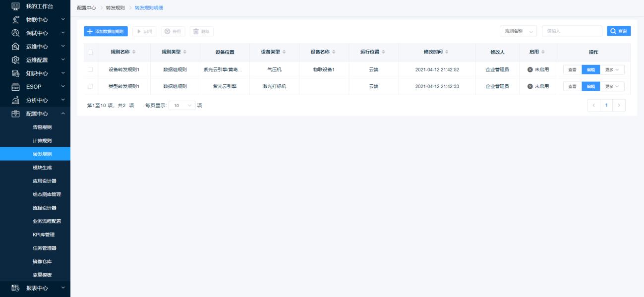
Task: Click the ESOP sidebar icon
Action: pos(15,87)
